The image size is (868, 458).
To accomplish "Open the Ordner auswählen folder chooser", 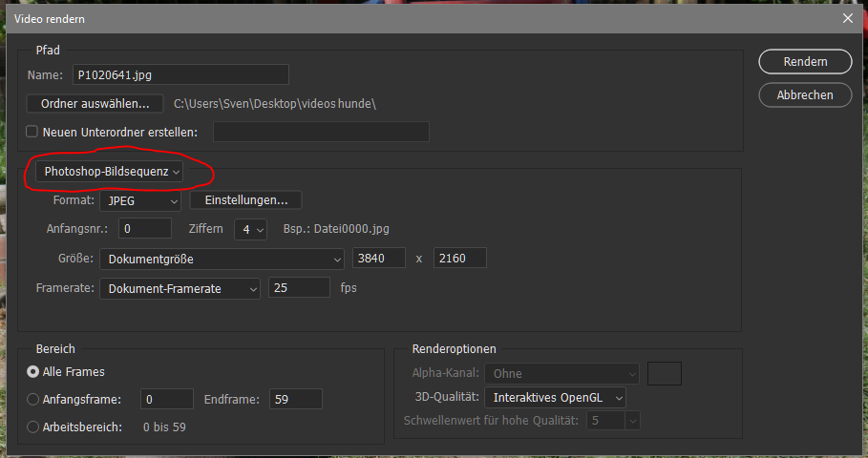I will click(95, 103).
